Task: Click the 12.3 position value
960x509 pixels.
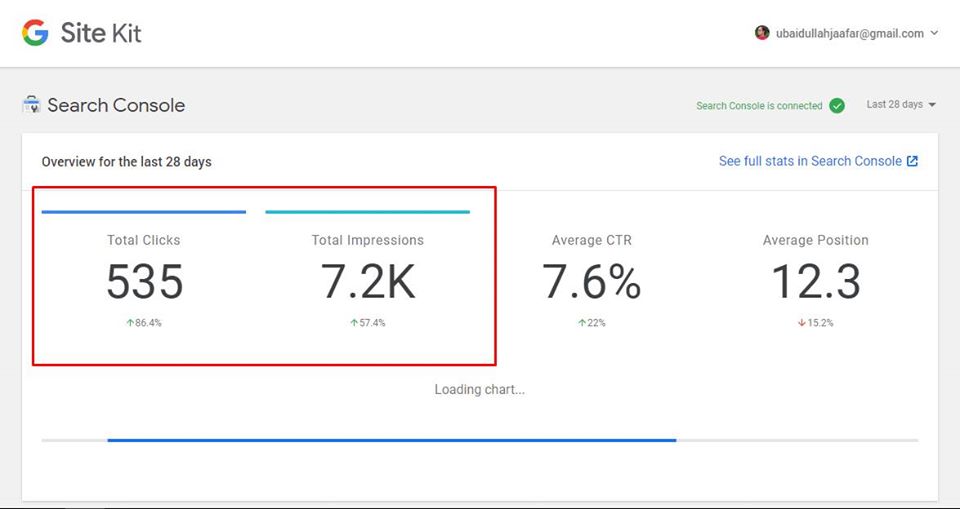Action: [816, 282]
